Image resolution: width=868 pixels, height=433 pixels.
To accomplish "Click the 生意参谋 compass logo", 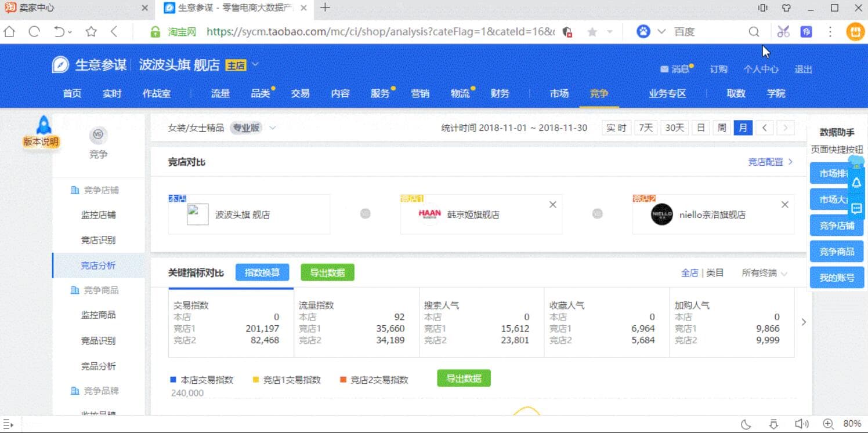I will (x=60, y=64).
